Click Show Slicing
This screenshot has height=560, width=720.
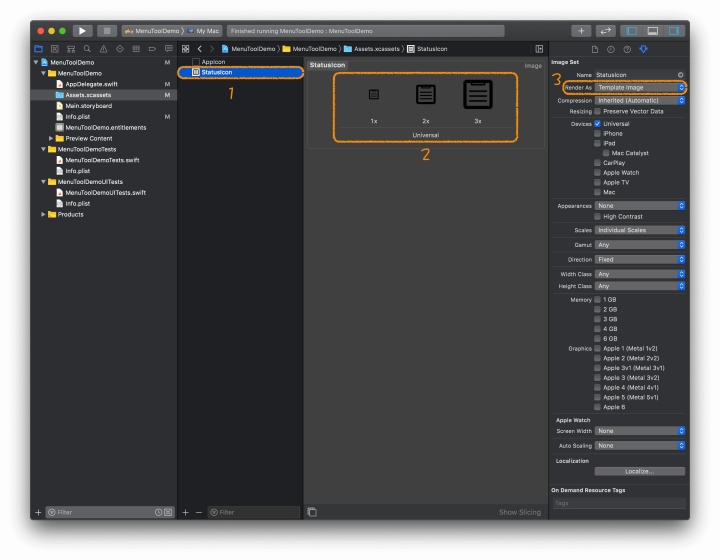[520, 512]
